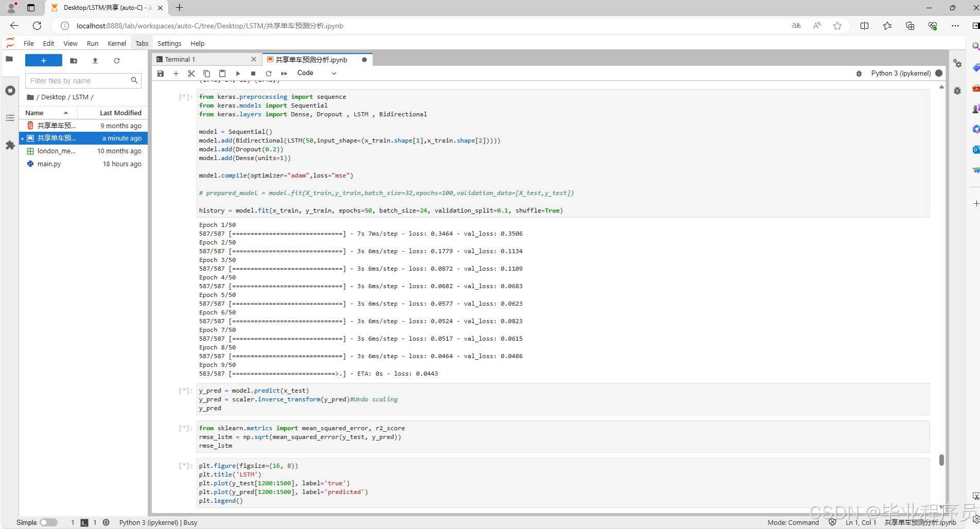Open the Settings menu
Image resolution: width=980 pixels, height=529 pixels.
(x=169, y=43)
